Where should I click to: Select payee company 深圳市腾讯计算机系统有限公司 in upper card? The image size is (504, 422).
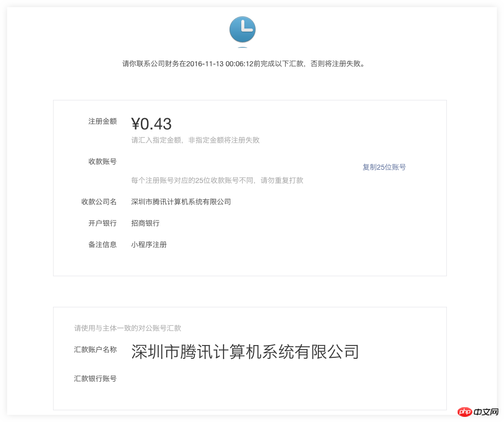[181, 202]
